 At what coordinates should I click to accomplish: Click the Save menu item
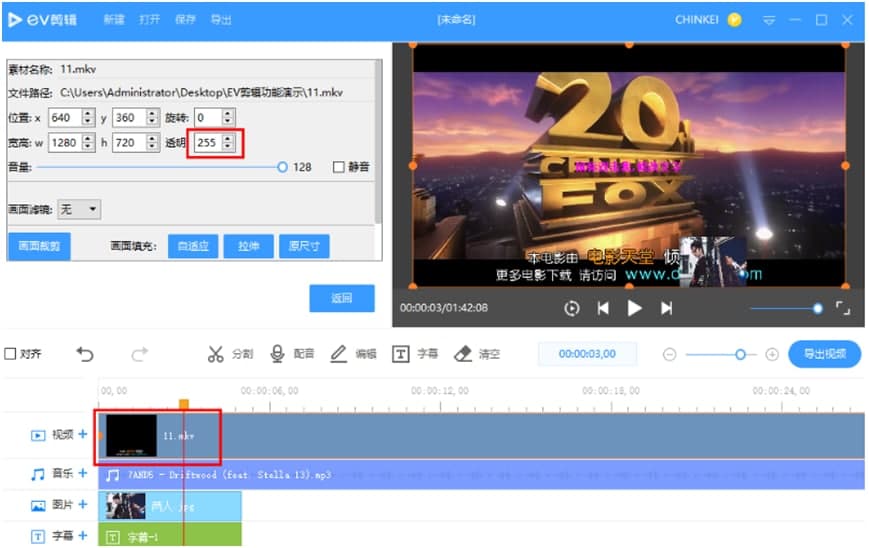coord(185,20)
